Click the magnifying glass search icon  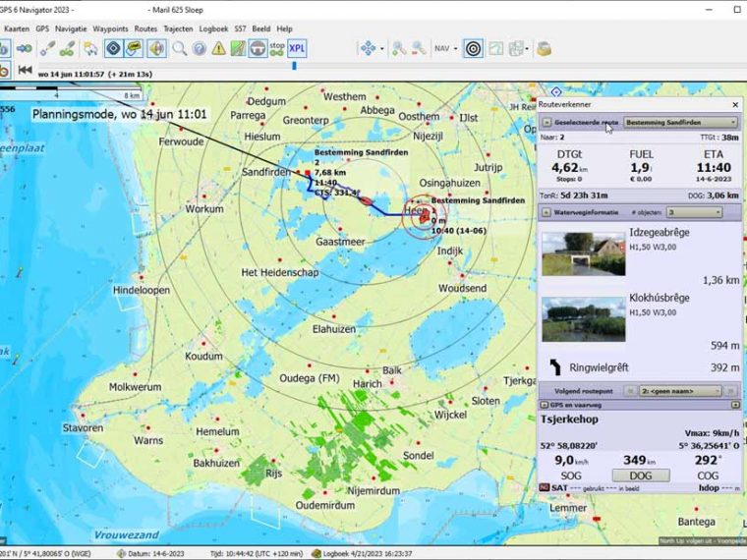click(x=179, y=48)
